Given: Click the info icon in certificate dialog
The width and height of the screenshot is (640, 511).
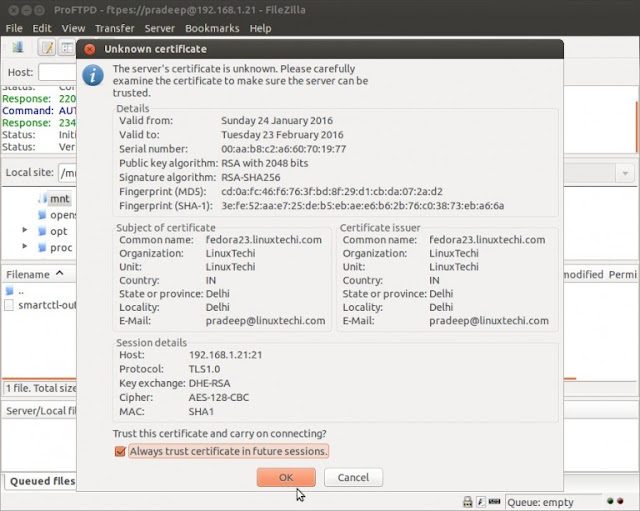Looking at the screenshot, I should (x=93, y=76).
